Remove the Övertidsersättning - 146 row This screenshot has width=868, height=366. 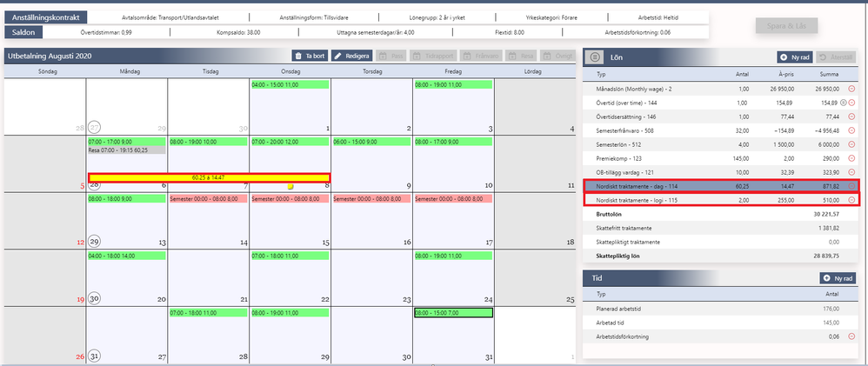tap(851, 116)
